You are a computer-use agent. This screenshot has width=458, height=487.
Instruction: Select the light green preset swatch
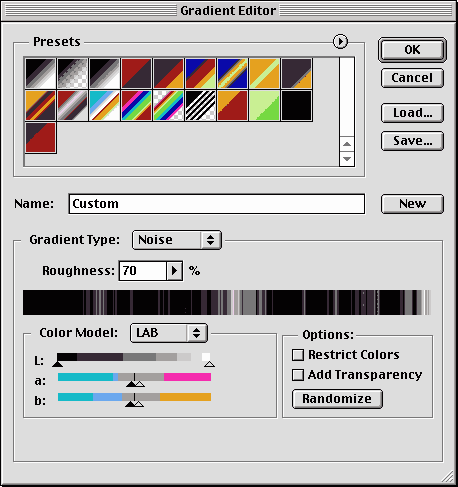coord(264,106)
